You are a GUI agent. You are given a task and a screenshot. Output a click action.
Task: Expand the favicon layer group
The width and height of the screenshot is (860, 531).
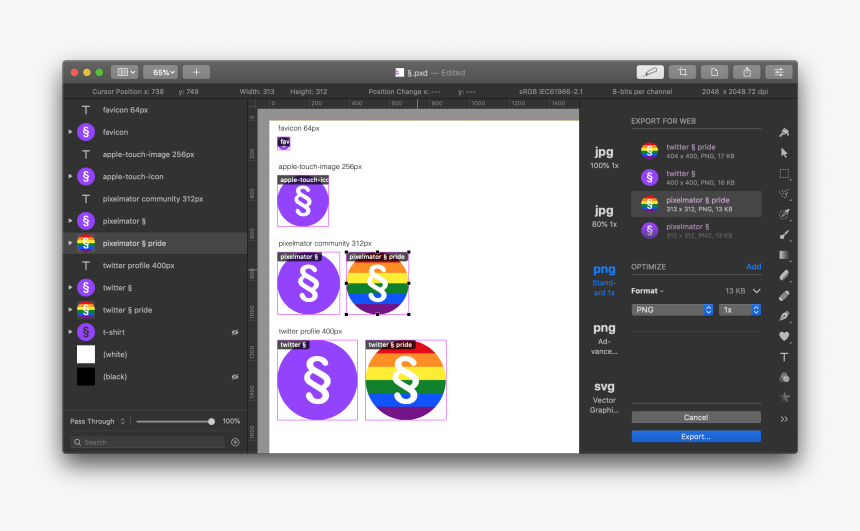tap(70, 132)
